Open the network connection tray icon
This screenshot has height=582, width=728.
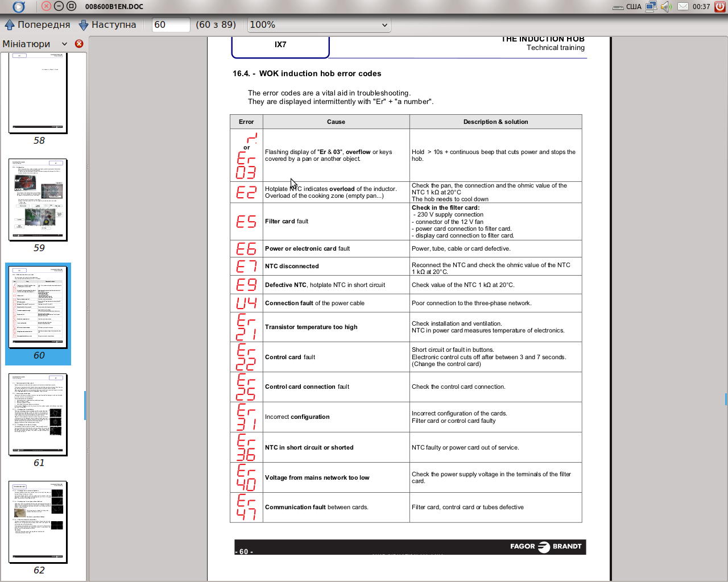[x=651, y=7]
